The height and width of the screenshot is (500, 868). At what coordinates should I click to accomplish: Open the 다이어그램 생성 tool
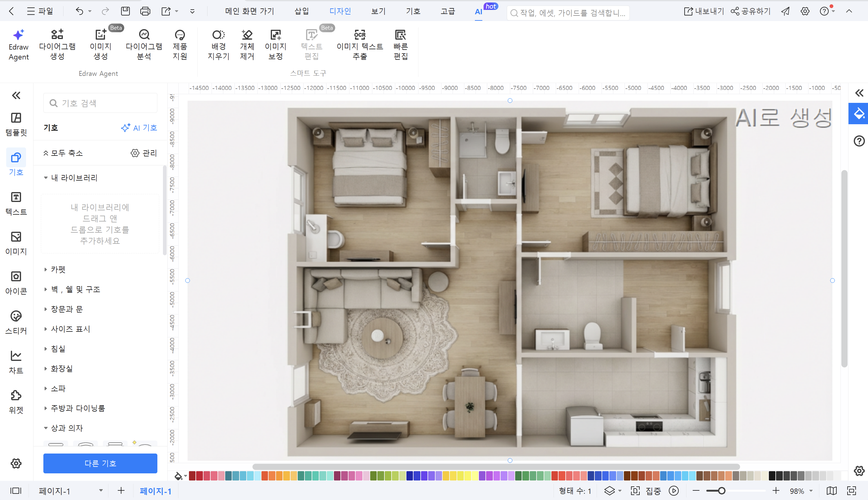[x=57, y=44]
